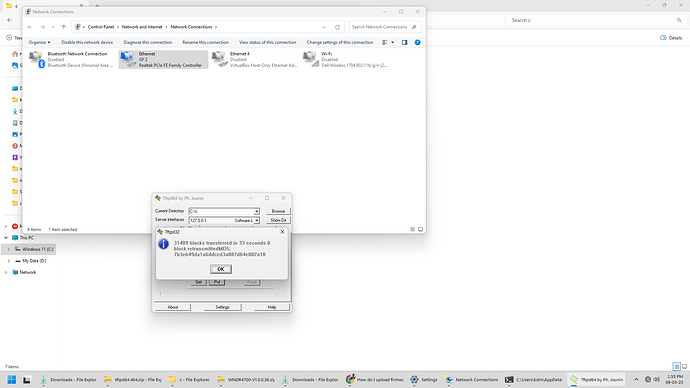Click the volume icon in the system tray
690x388 pixels.
(657, 379)
